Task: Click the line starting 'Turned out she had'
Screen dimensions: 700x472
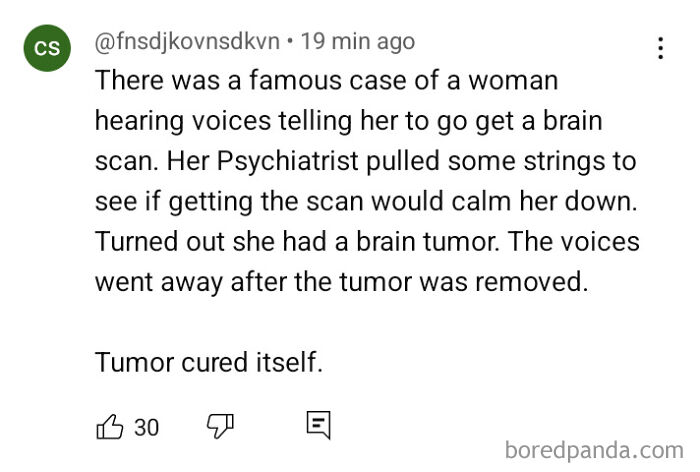Action: [x=367, y=241]
